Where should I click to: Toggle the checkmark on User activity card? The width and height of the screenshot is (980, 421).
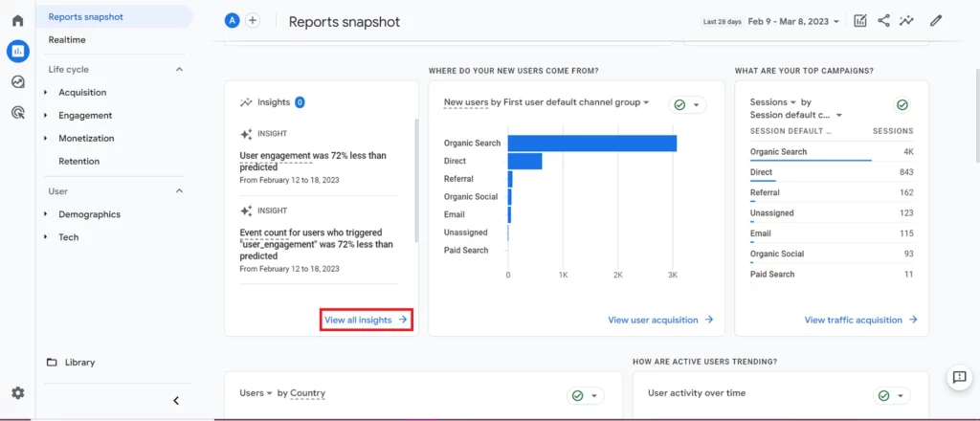pos(891,395)
